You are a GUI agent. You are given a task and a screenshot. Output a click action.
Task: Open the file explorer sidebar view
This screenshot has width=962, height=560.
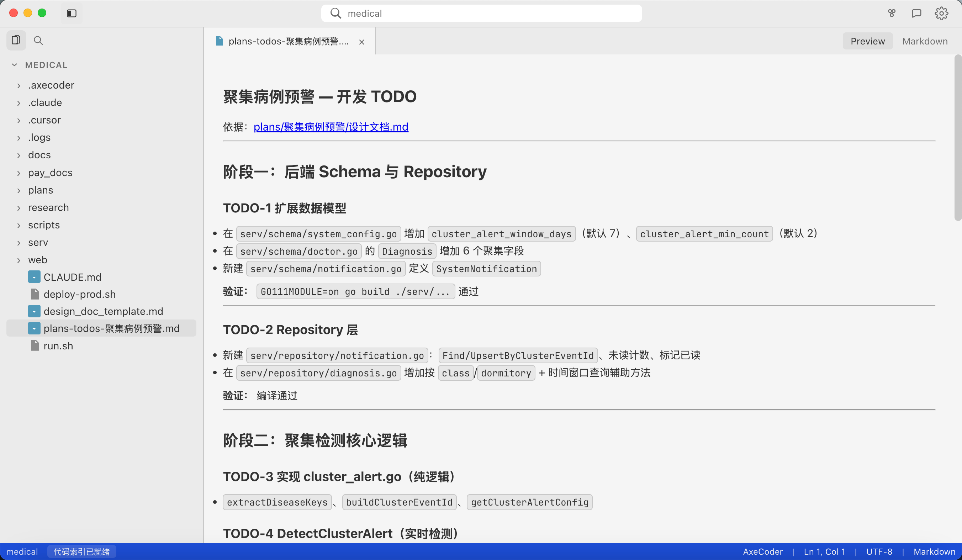tap(16, 40)
